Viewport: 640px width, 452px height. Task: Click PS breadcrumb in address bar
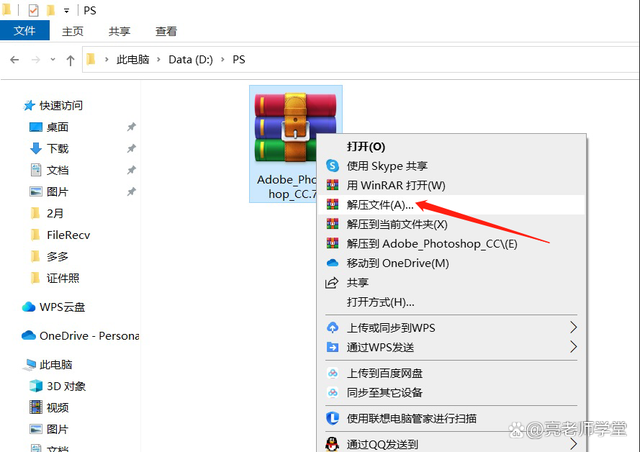coord(239,60)
